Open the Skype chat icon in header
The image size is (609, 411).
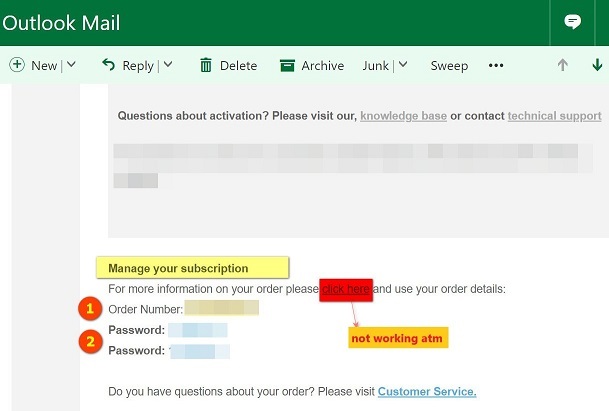coord(573,22)
